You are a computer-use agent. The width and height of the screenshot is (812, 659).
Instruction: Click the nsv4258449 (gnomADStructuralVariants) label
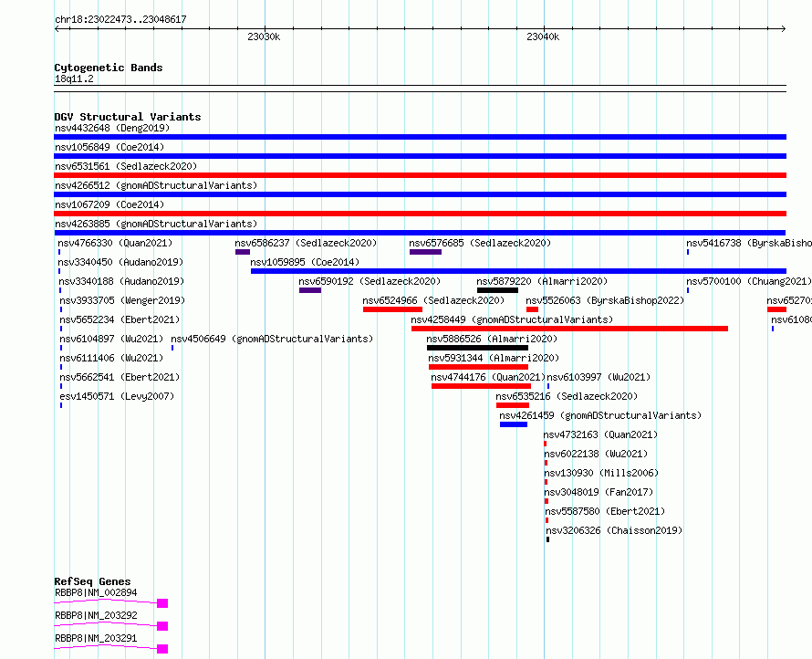pos(512,319)
